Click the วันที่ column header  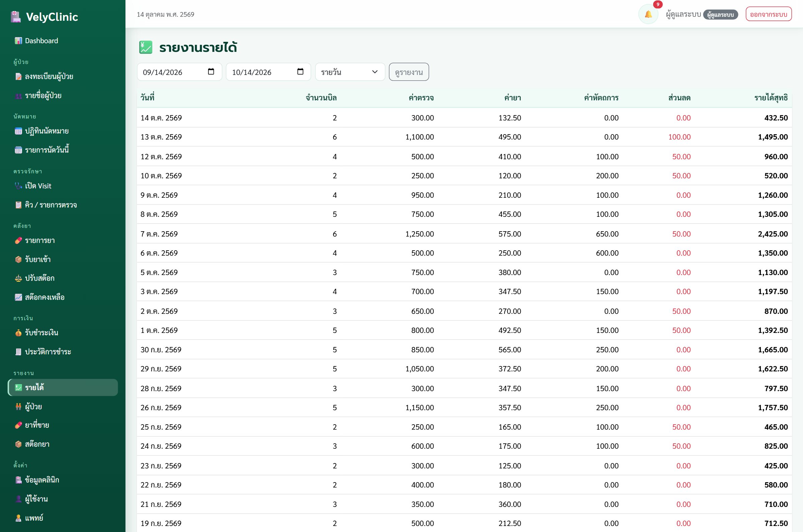(x=147, y=98)
